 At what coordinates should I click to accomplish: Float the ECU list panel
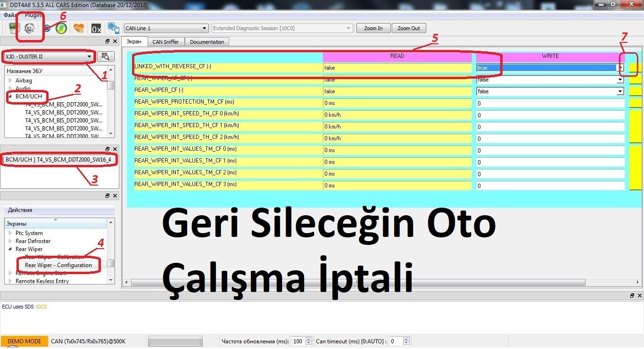click(107, 42)
